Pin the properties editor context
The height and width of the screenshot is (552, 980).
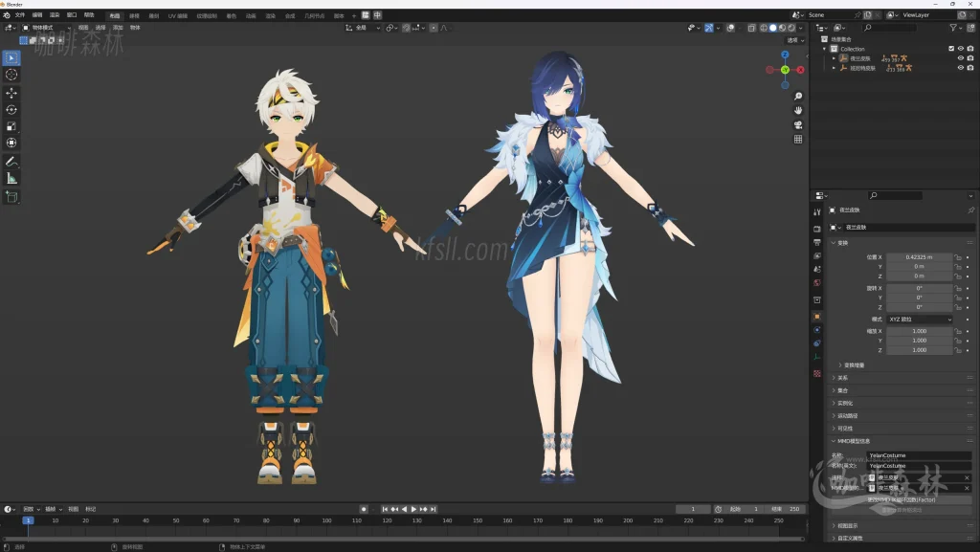[x=970, y=210]
